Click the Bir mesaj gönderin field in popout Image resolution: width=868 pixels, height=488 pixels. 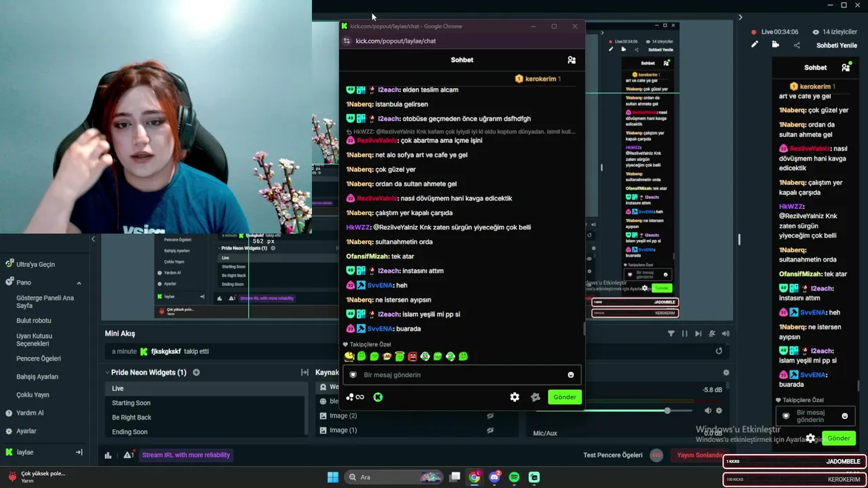click(x=461, y=375)
